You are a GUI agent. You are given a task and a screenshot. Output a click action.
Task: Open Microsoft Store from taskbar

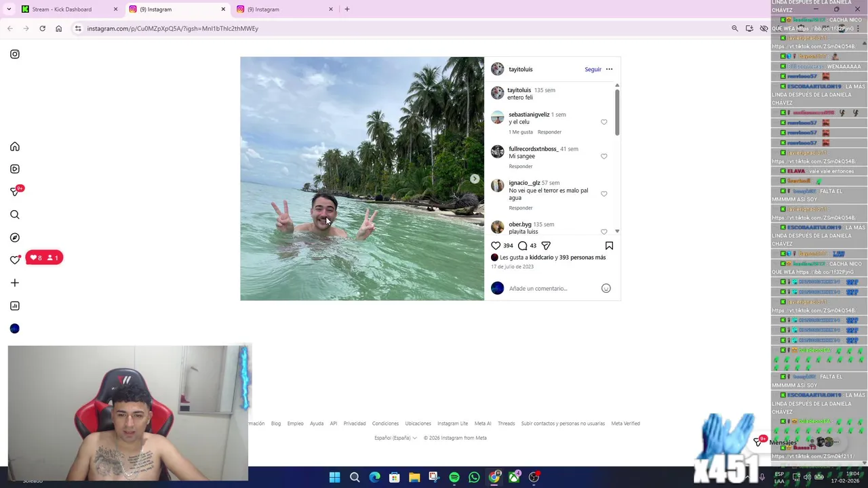point(395,477)
